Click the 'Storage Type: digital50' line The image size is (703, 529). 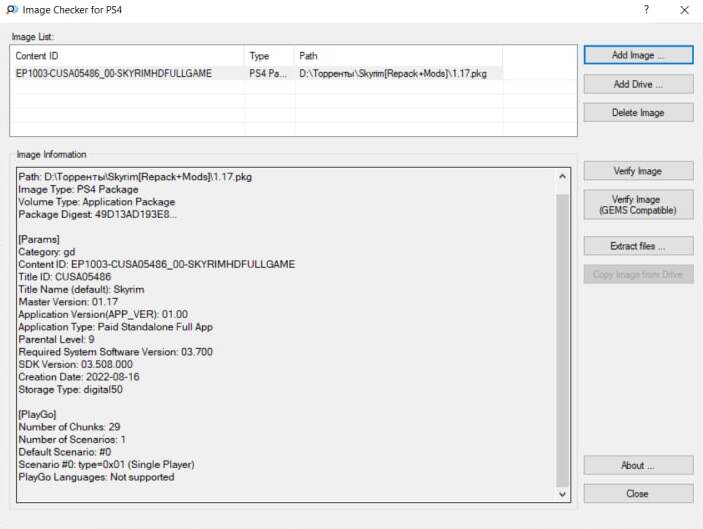70,389
